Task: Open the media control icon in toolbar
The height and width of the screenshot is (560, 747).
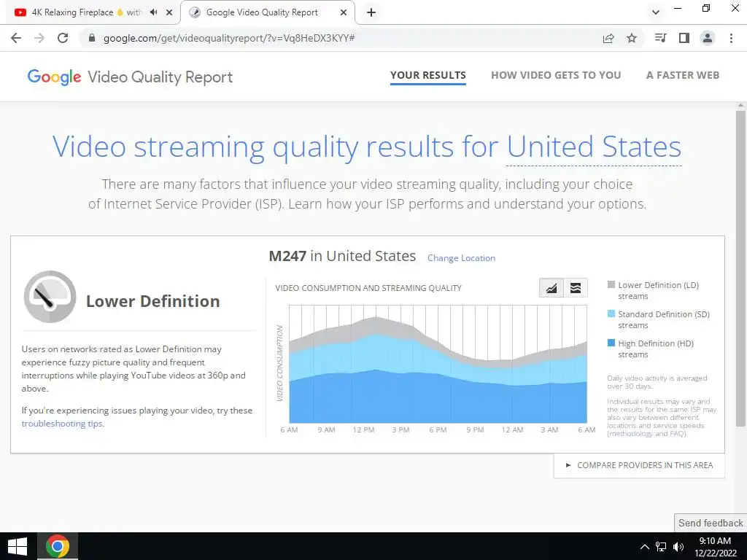Action: pyautogui.click(x=660, y=38)
